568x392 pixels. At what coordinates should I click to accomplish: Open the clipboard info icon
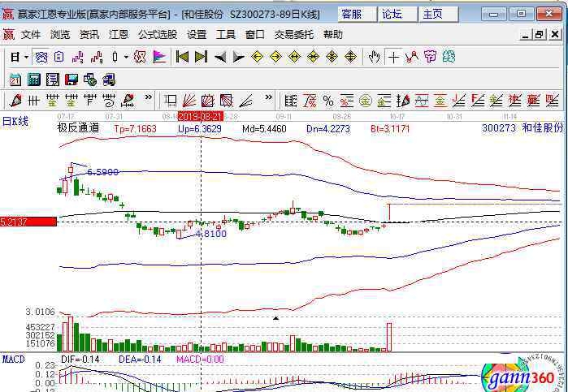click(59, 57)
